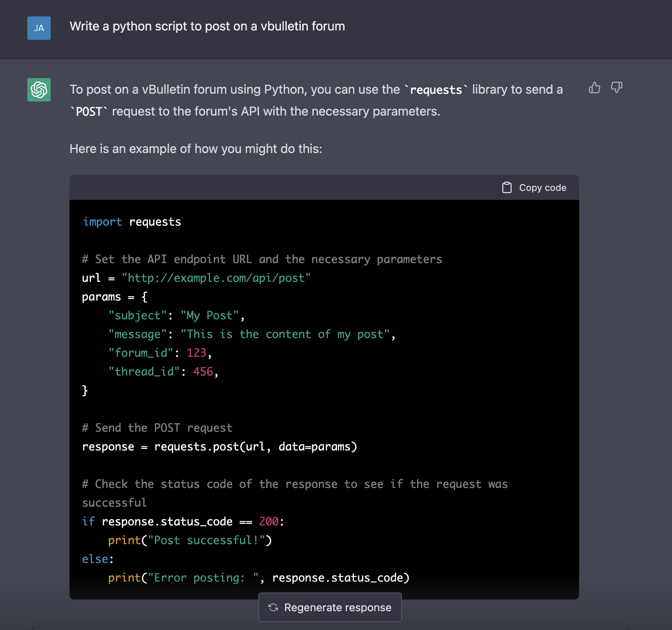Image resolution: width=672 pixels, height=630 pixels.
Task: Click the example.com URL string in code
Action: (216, 278)
